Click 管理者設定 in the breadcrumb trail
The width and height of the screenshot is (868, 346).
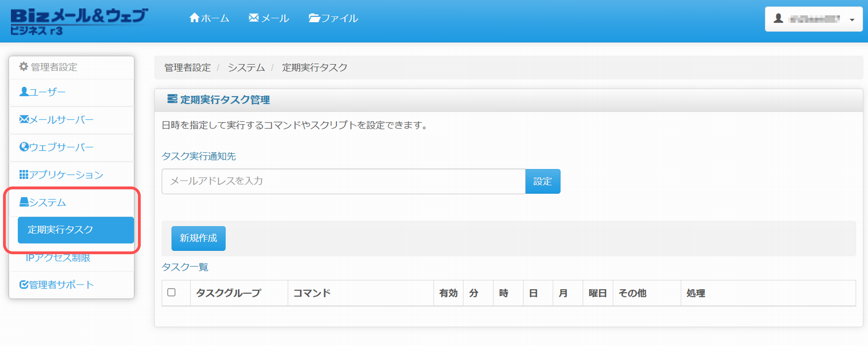pos(187,68)
